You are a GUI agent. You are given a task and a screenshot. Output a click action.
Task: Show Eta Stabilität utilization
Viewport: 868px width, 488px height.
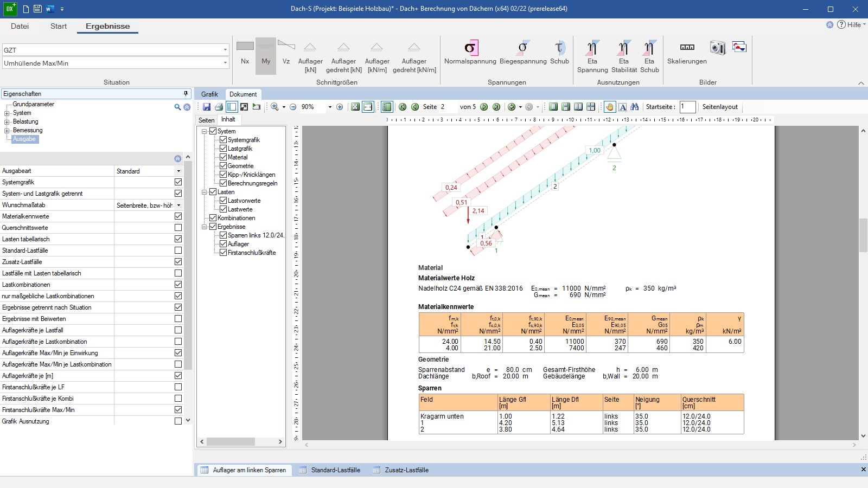click(624, 57)
